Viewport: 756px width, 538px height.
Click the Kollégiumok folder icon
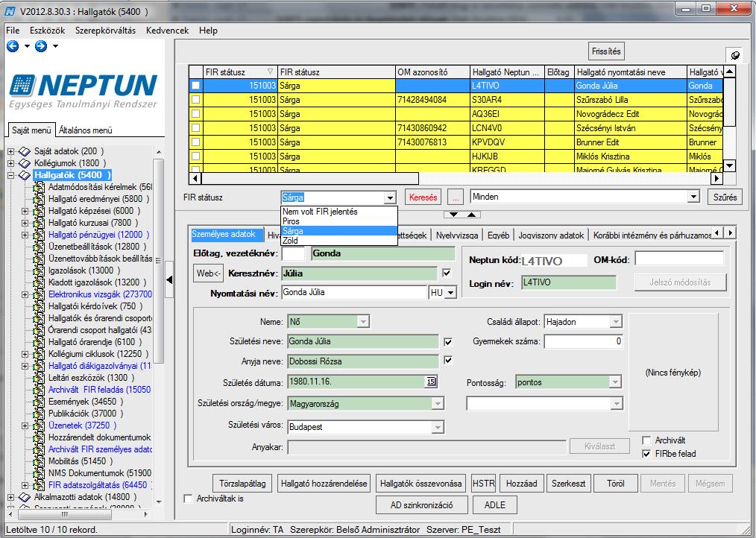(24, 163)
